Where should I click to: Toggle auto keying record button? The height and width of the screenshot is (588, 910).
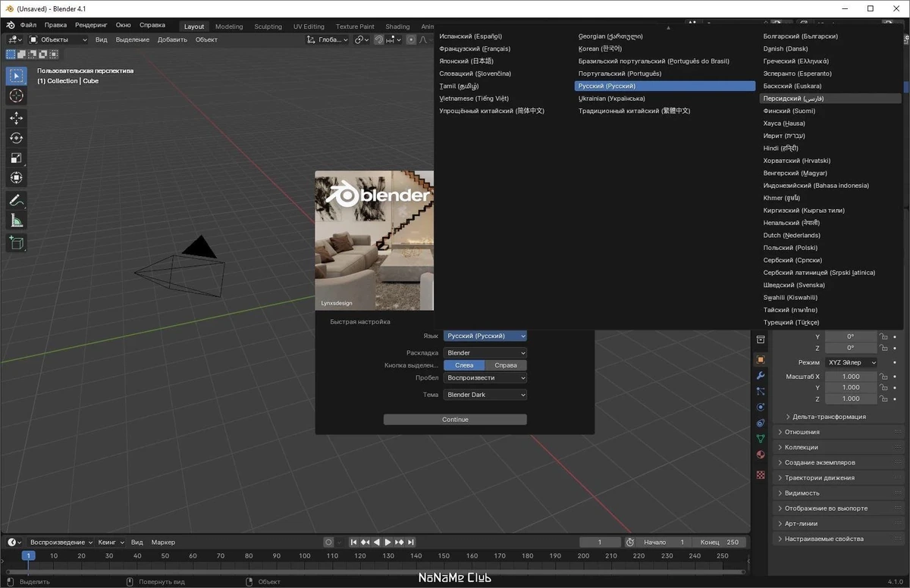tap(328, 542)
